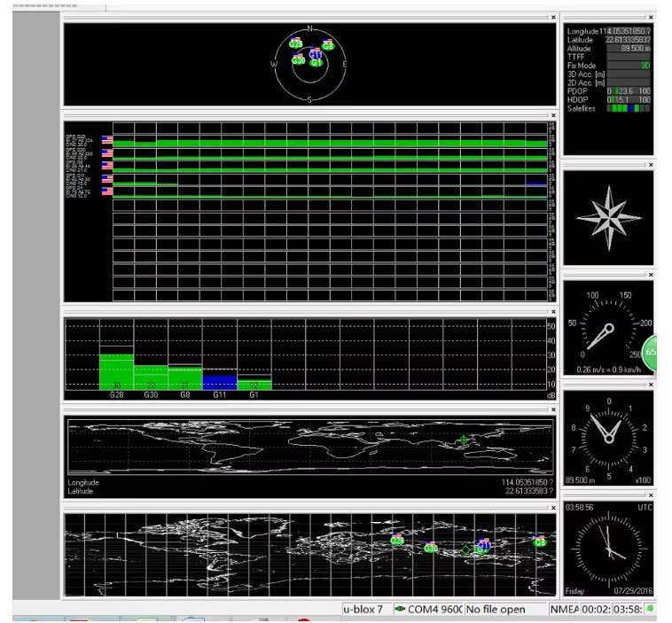Click the green G30 signal level bar
Image resolution: width=672 pixels, height=623 pixels.
(151, 378)
